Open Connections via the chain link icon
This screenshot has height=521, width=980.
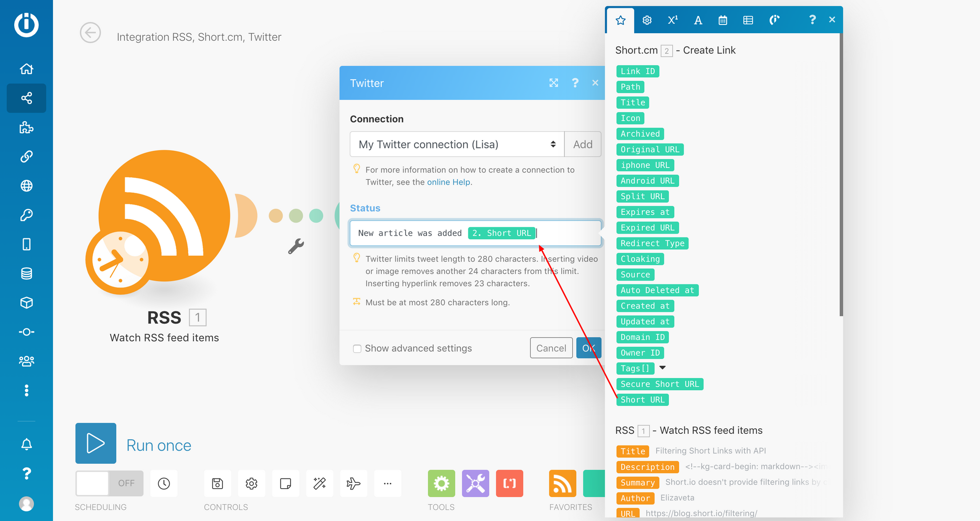(x=26, y=157)
